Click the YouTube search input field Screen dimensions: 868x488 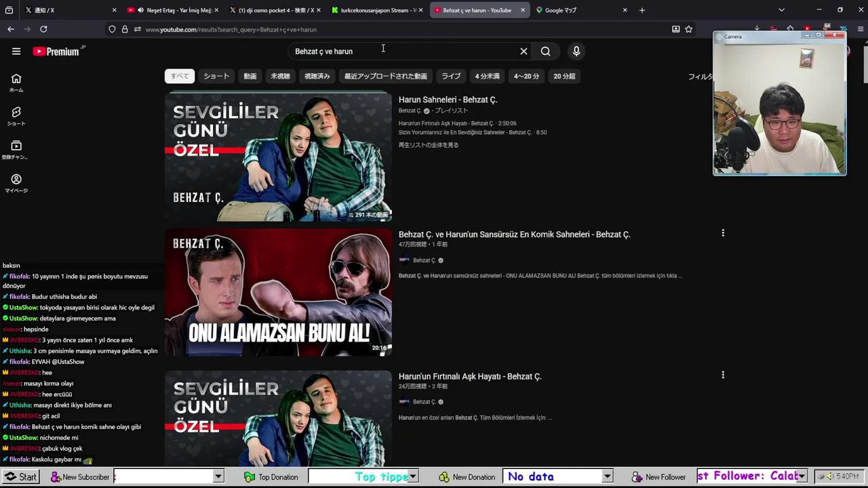403,52
